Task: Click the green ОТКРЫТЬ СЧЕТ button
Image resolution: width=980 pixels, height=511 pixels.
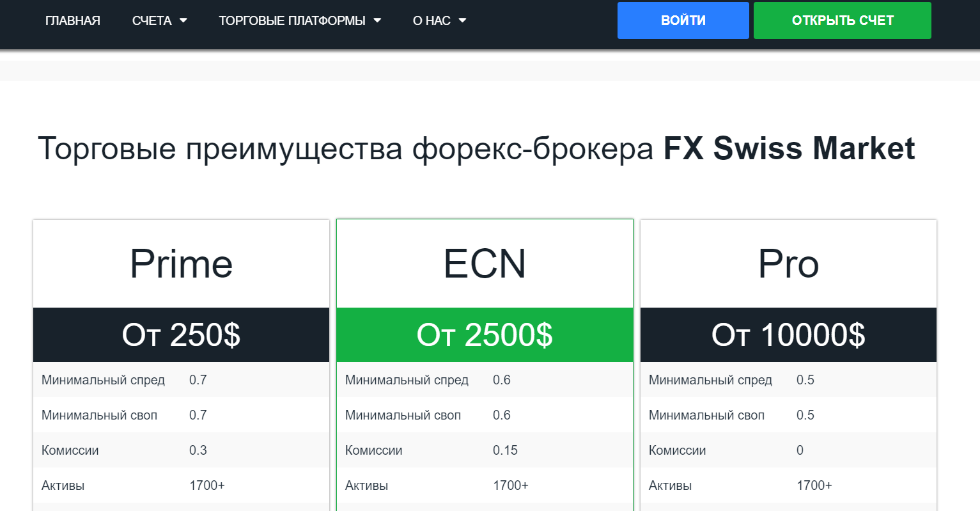Action: [x=843, y=20]
